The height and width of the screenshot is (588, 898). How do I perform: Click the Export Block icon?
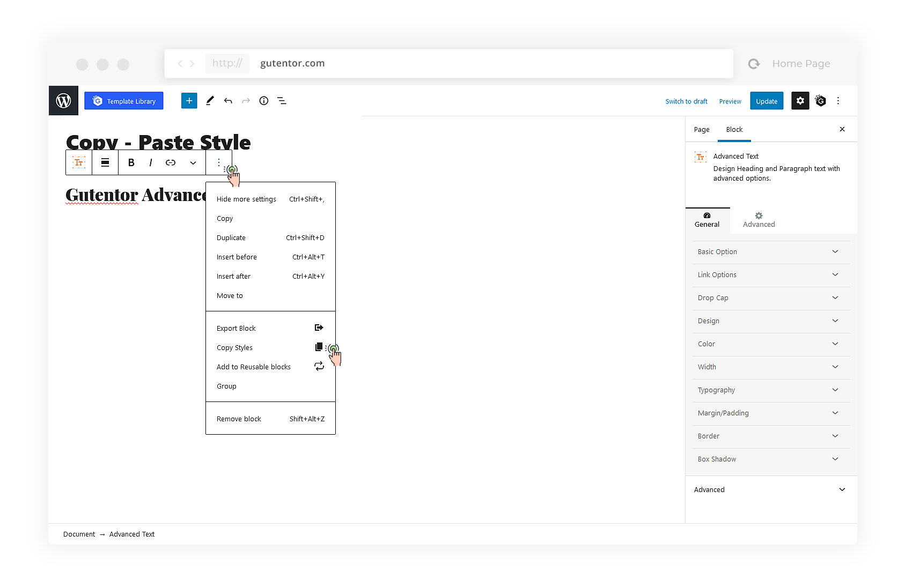coord(319,328)
